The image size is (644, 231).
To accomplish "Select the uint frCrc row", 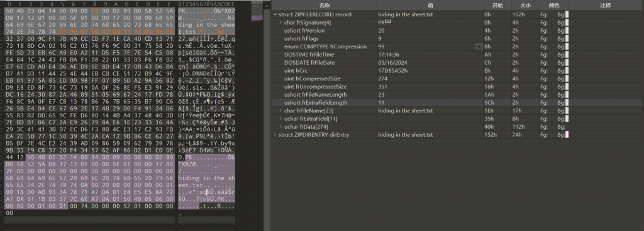I will click(457, 70).
